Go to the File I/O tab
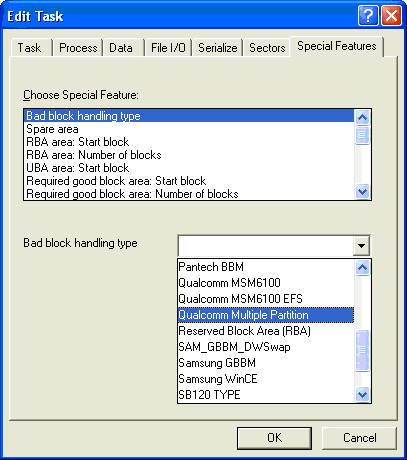Screen dimensions: 407x460 [x=168, y=48]
